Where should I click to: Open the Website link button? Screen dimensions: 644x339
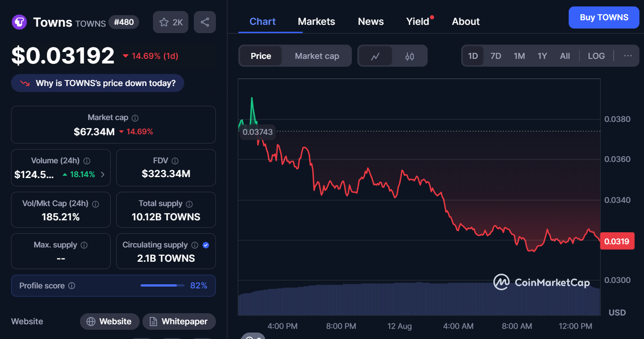click(109, 322)
